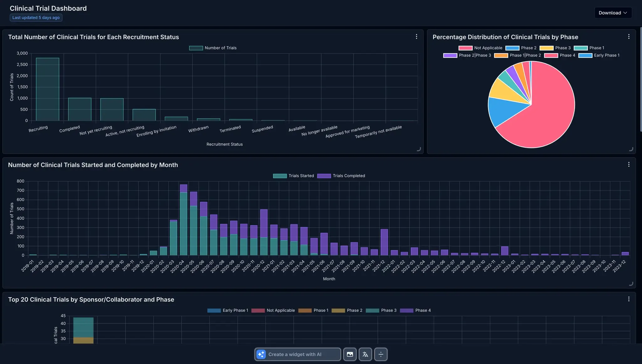Click Last updated 5 days ago badge

point(36,18)
